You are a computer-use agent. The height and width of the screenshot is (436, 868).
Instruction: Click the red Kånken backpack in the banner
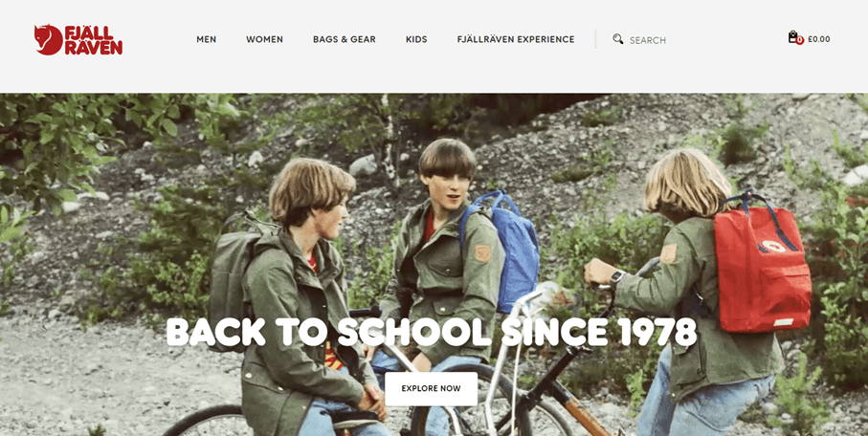pos(763,267)
